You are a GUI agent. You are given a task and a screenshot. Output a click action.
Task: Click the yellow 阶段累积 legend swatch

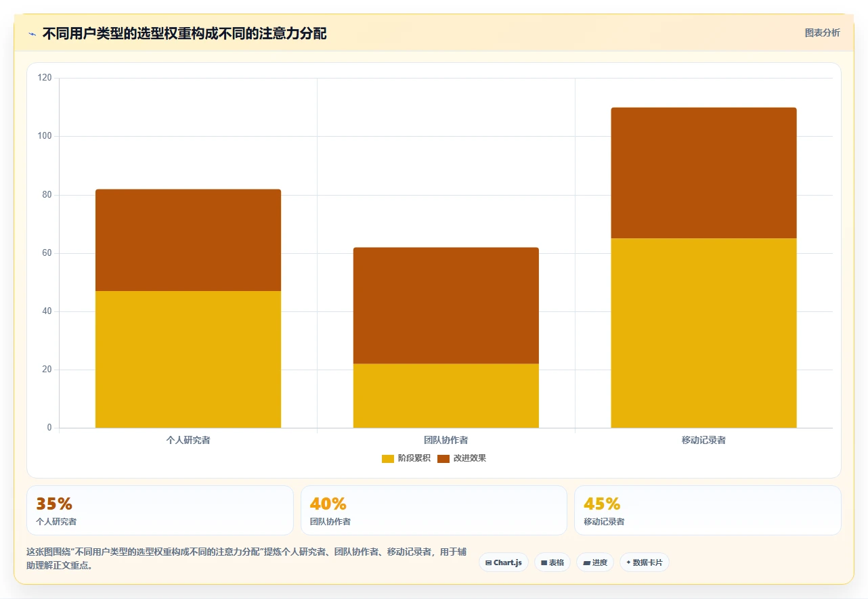pos(388,458)
